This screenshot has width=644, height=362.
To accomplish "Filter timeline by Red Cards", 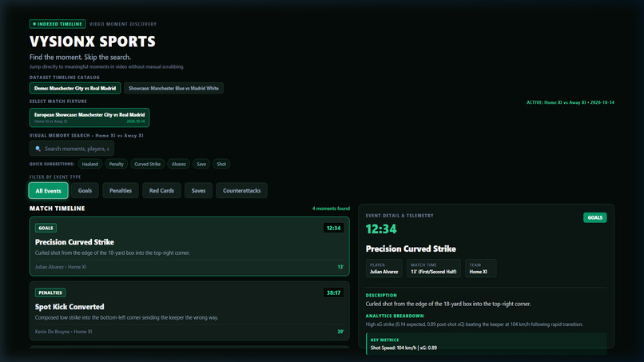I will (161, 191).
